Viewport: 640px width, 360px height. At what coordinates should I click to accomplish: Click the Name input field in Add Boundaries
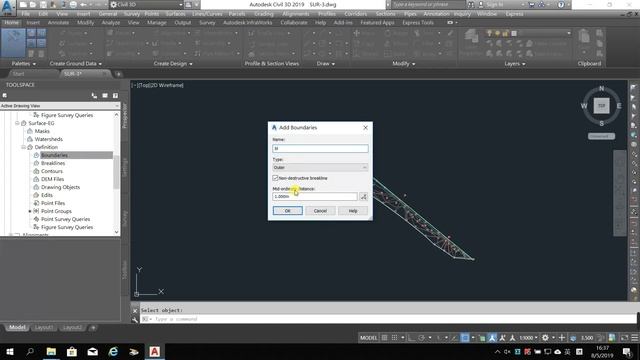320,148
